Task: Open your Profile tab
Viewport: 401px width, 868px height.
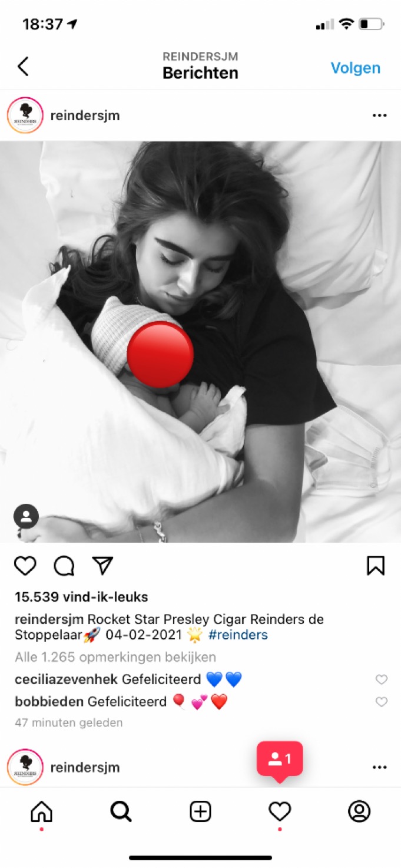Action: (x=359, y=811)
